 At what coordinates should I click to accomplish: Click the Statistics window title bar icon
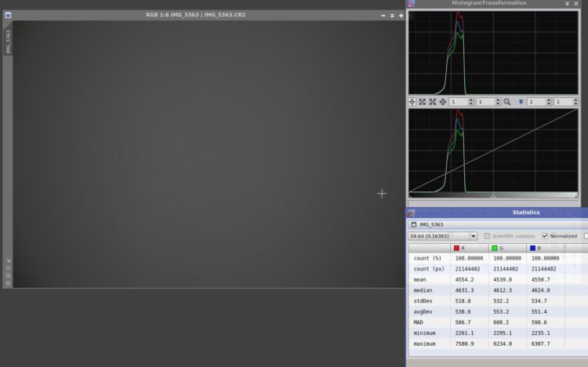tap(411, 213)
